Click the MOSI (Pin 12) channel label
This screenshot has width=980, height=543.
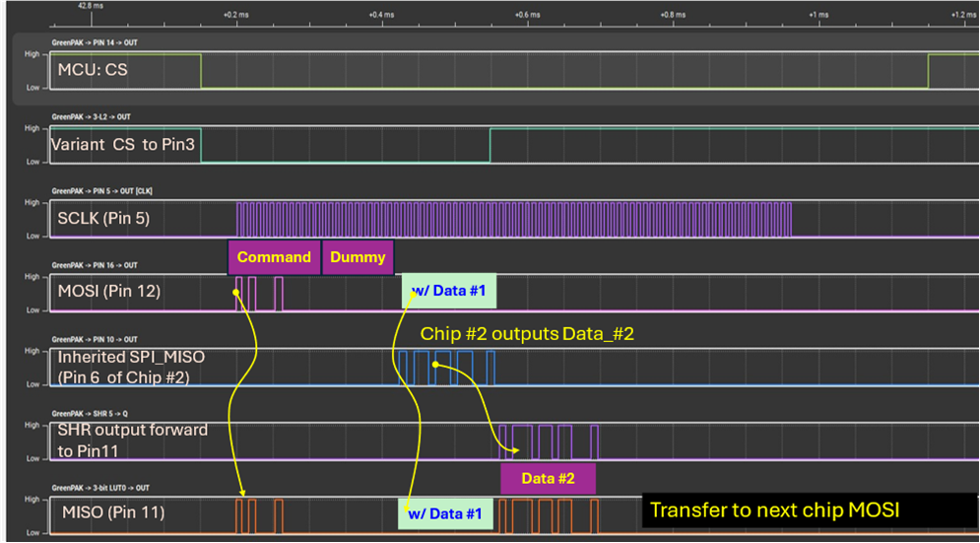[110, 292]
